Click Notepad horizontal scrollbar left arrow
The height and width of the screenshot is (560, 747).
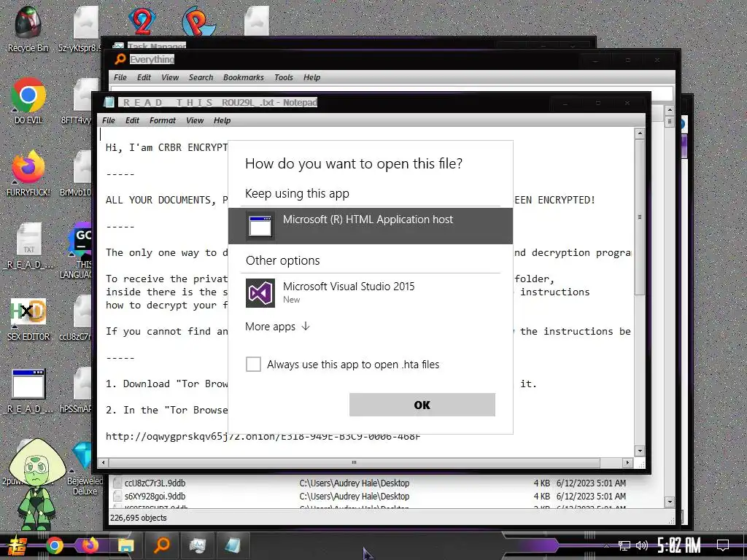click(x=103, y=462)
